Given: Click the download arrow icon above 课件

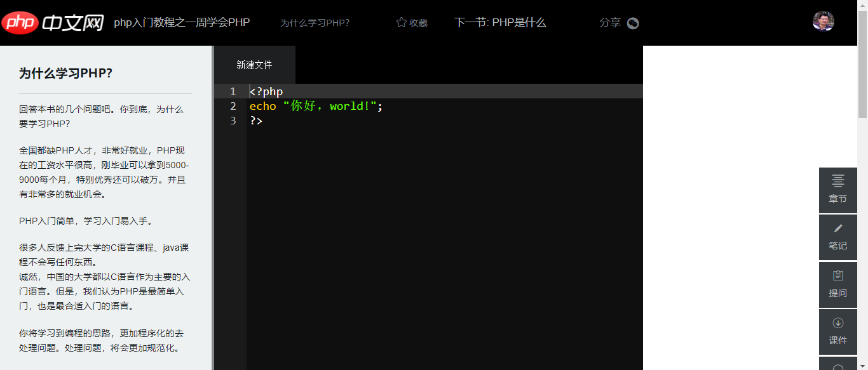Looking at the screenshot, I should pyautogui.click(x=837, y=323).
